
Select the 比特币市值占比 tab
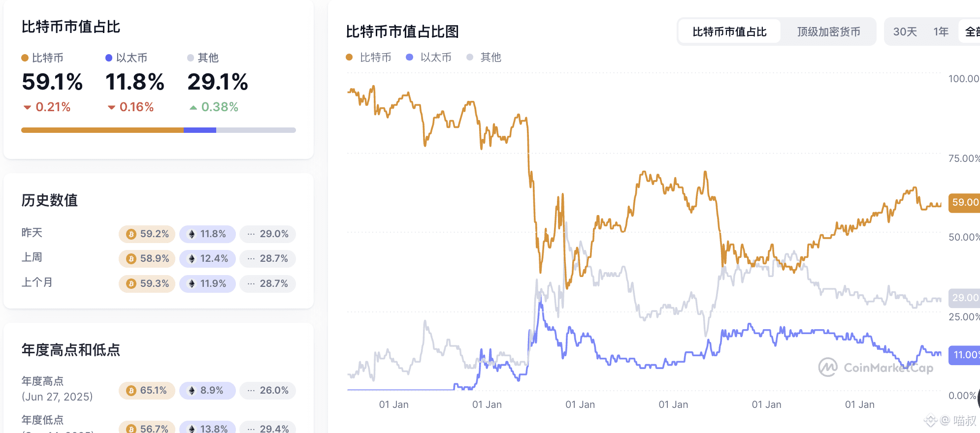[729, 31]
